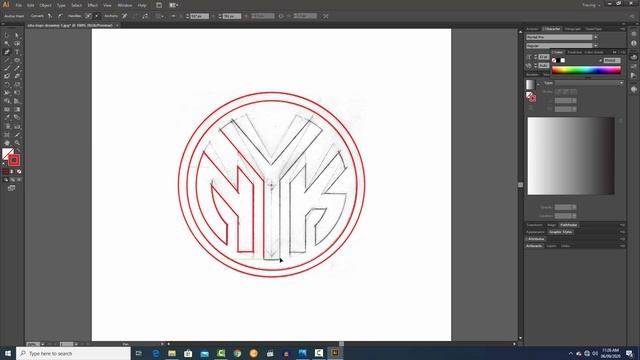Select the Line Segment tool
Image resolution: width=640 pixels, height=360 pixels.
[x=7, y=60]
